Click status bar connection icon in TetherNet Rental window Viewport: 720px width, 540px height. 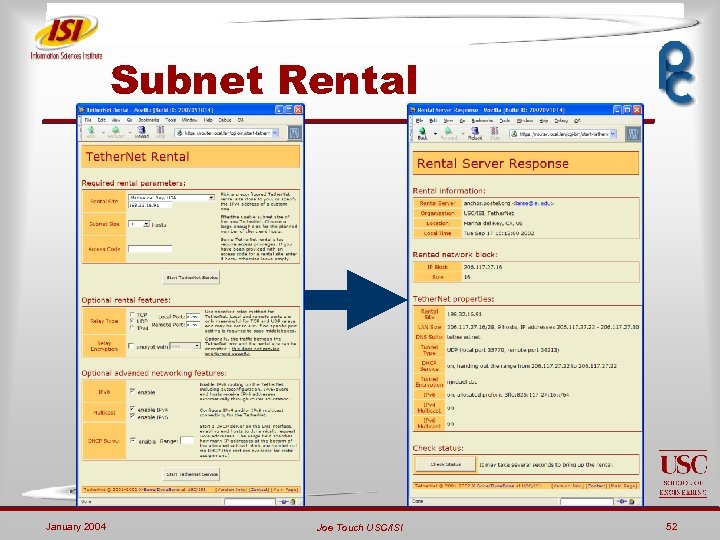click(x=283, y=501)
